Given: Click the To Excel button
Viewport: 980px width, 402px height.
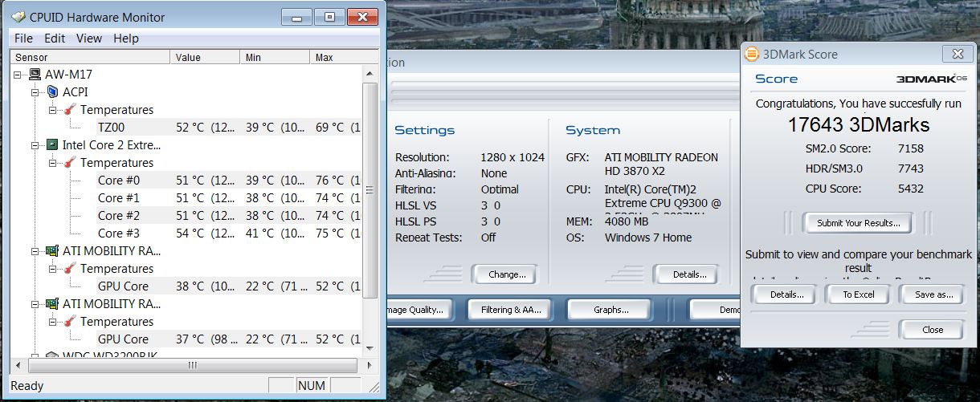Looking at the screenshot, I should coord(858,294).
